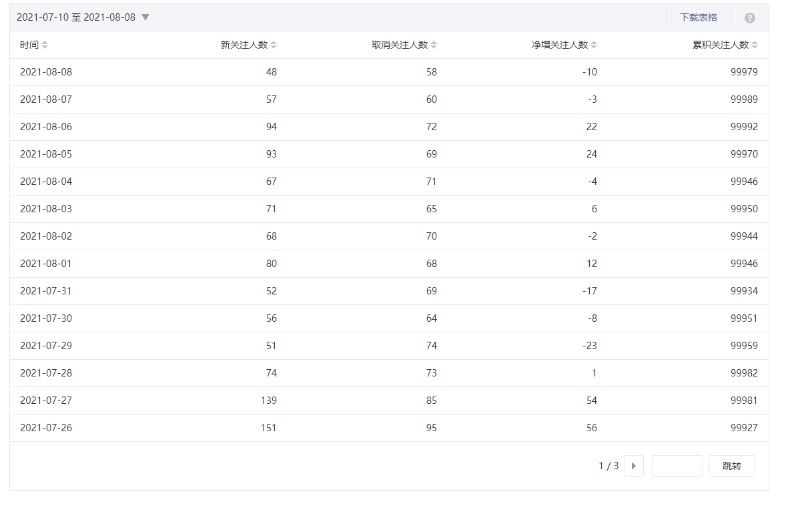Image resolution: width=812 pixels, height=518 pixels.
Task: Click the 2021-08-06 date cell
Action: pos(46,127)
